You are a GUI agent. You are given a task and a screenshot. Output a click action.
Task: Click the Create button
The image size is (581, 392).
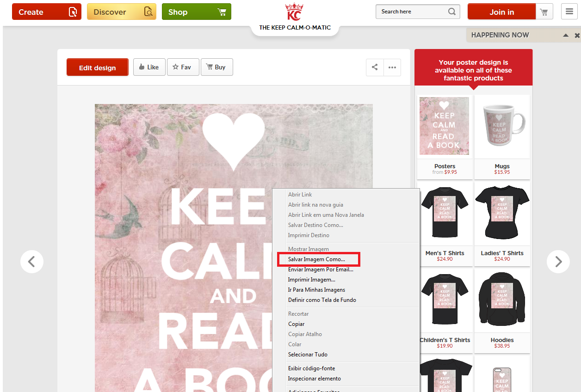(x=47, y=12)
